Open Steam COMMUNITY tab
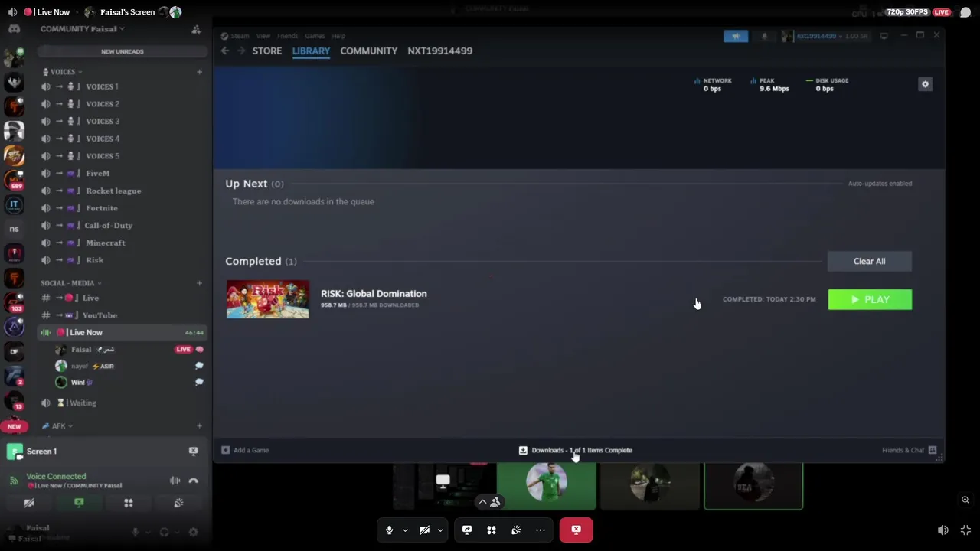The height and width of the screenshot is (551, 980). pyautogui.click(x=369, y=51)
